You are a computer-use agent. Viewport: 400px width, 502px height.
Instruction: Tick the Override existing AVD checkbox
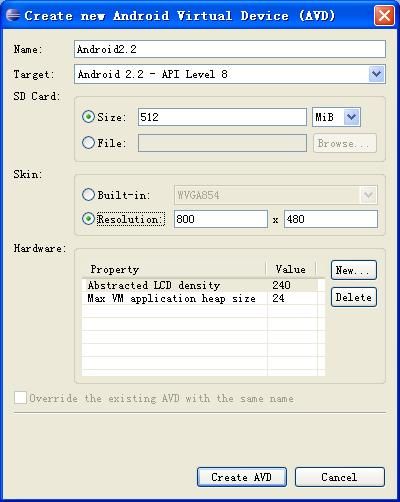click(20, 398)
